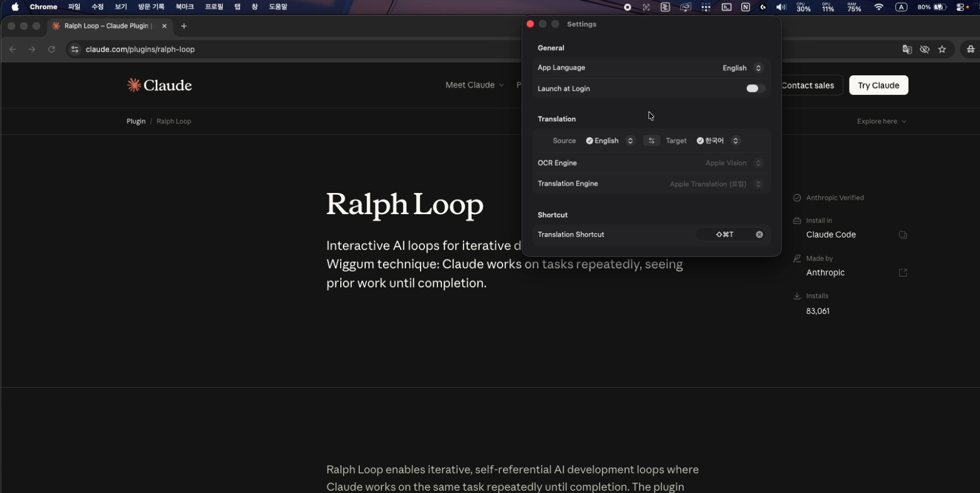Open Anthropic external link icon

[902, 273]
